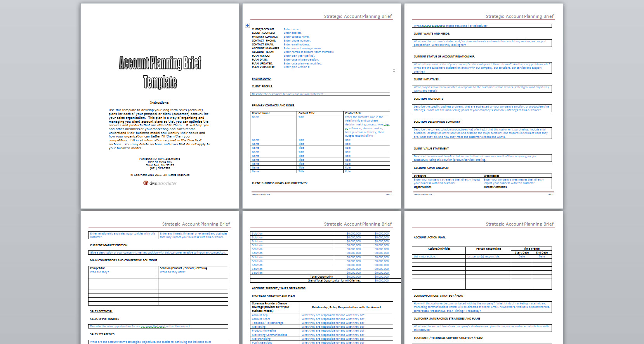Click 'COVERAGE STRATEGY AND PLAN' heading

pyautogui.click(x=273, y=296)
